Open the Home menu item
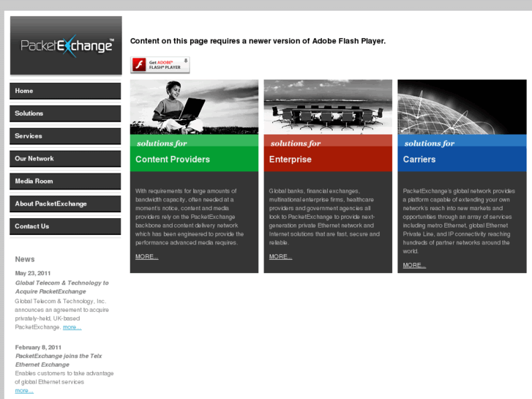The width and height of the screenshot is (532, 399). [65, 91]
